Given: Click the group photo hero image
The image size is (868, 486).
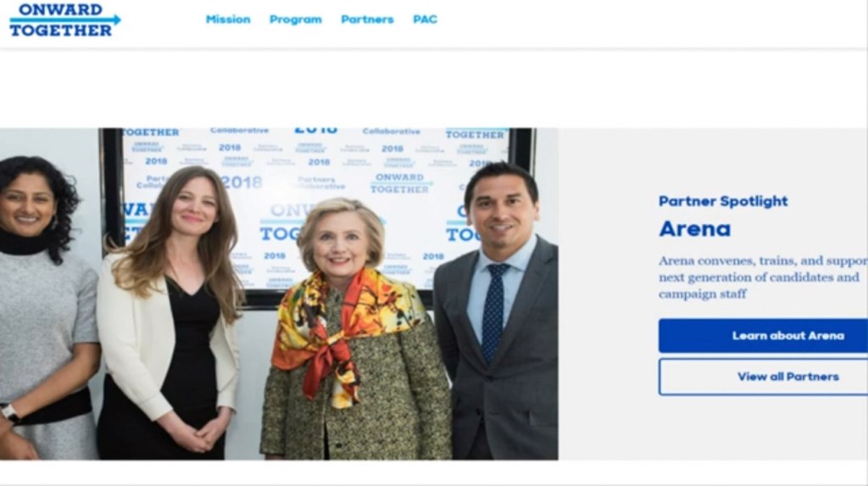Looking at the screenshot, I should 279,293.
